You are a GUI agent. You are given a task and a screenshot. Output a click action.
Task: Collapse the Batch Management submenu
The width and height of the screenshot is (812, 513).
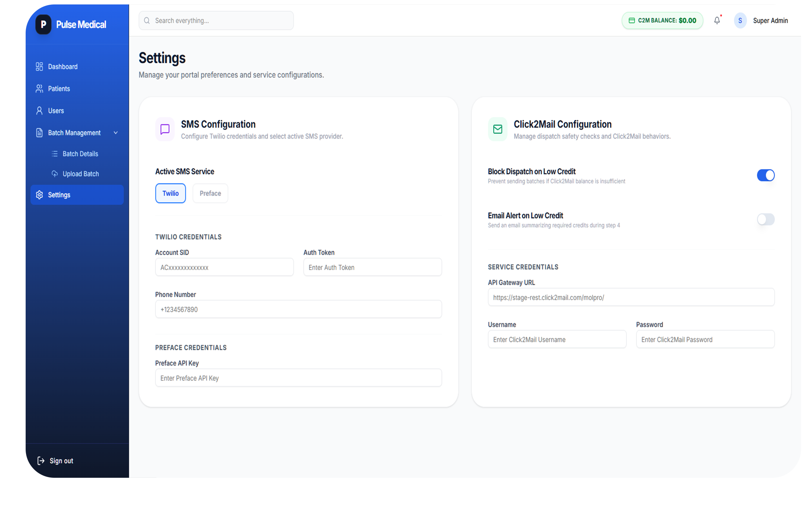pyautogui.click(x=116, y=132)
